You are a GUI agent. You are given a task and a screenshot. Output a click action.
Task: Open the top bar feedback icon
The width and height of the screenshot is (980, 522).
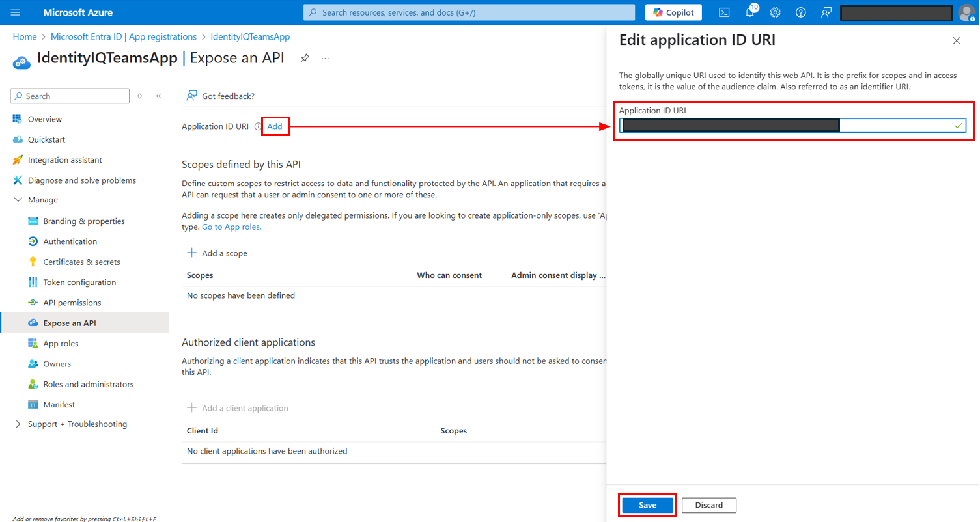click(x=826, y=12)
